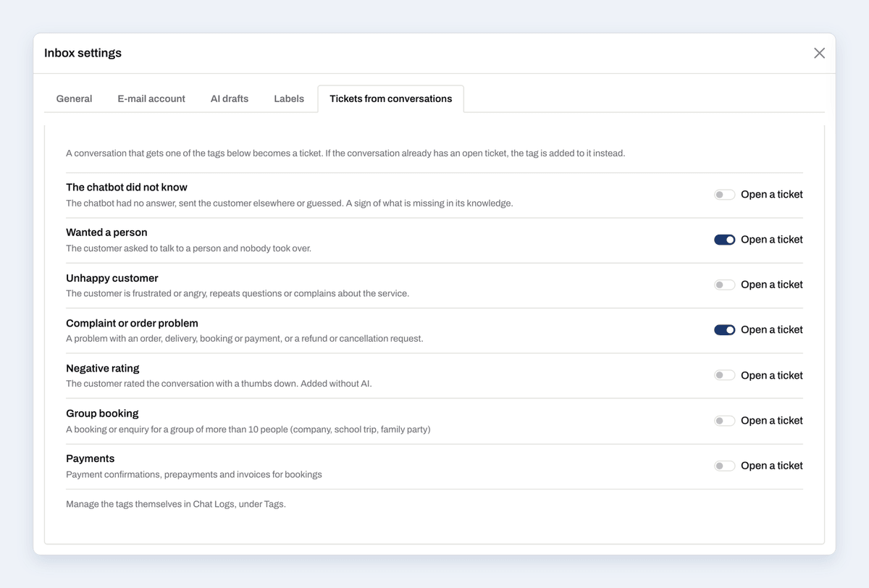Screen dimensions: 869x588
Task: Select the Labels tab
Action: click(x=289, y=98)
